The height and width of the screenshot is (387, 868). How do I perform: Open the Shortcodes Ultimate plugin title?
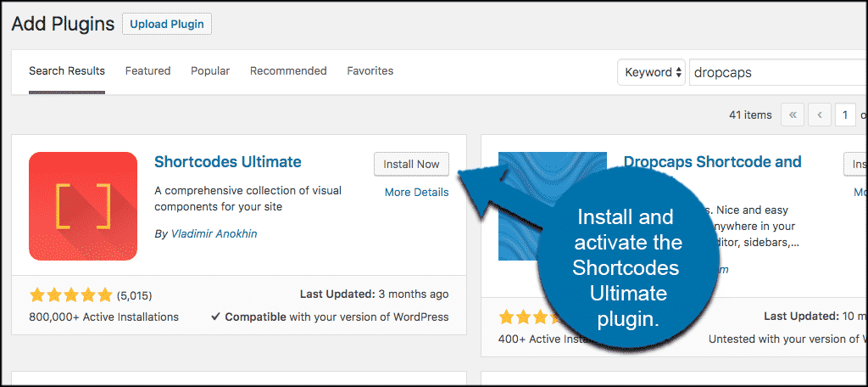(228, 162)
